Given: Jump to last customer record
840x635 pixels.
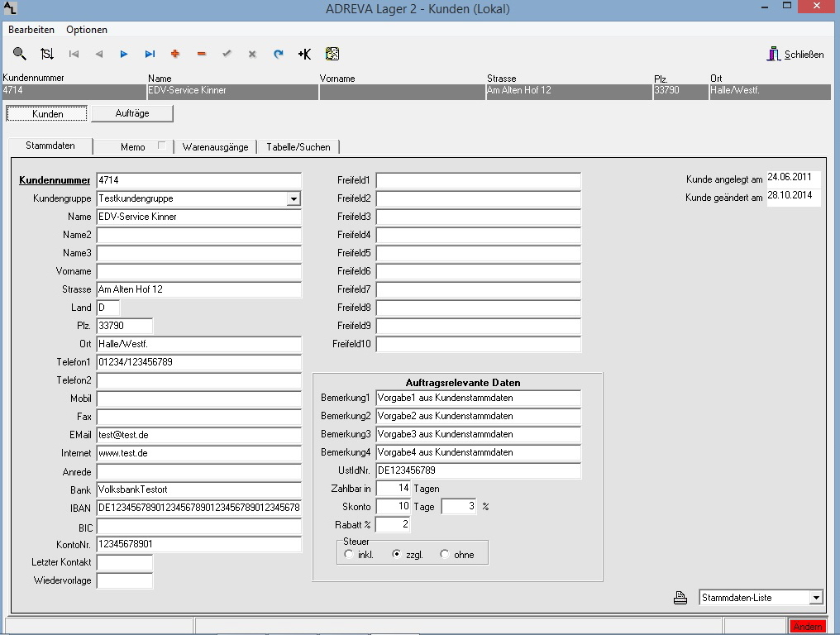Looking at the screenshot, I should pos(150,54).
